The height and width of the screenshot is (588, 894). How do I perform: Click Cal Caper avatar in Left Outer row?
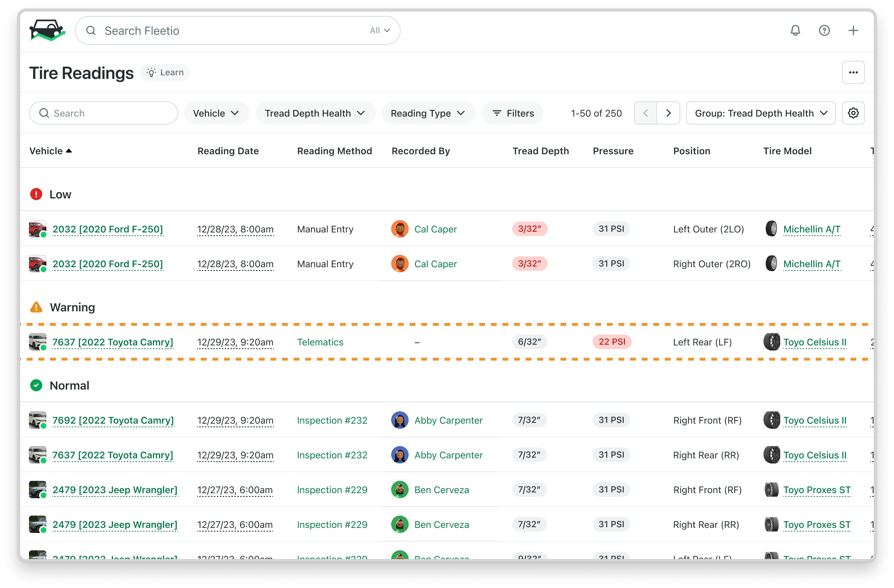tap(400, 229)
